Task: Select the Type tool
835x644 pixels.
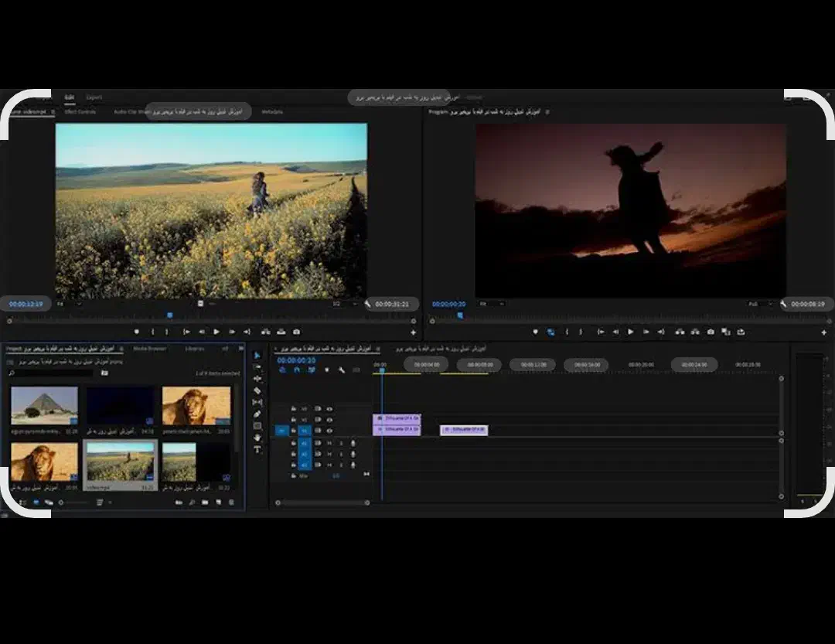Action: pos(257,449)
